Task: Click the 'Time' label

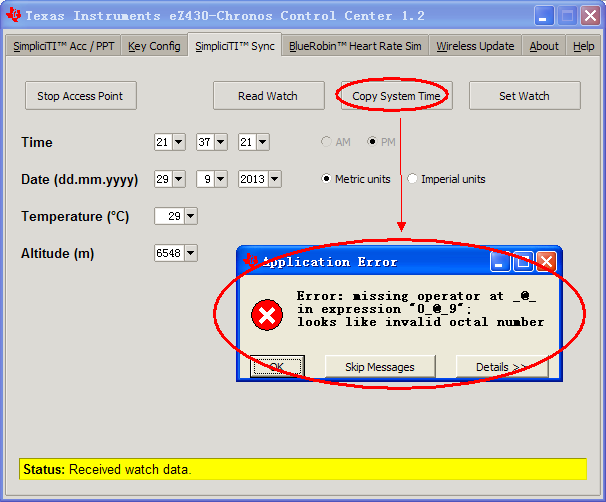Action: [x=37, y=142]
